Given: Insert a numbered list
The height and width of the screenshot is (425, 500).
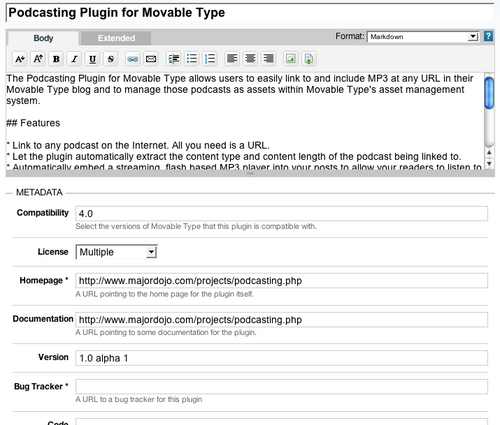Looking at the screenshot, I should pyautogui.click(x=210, y=59).
